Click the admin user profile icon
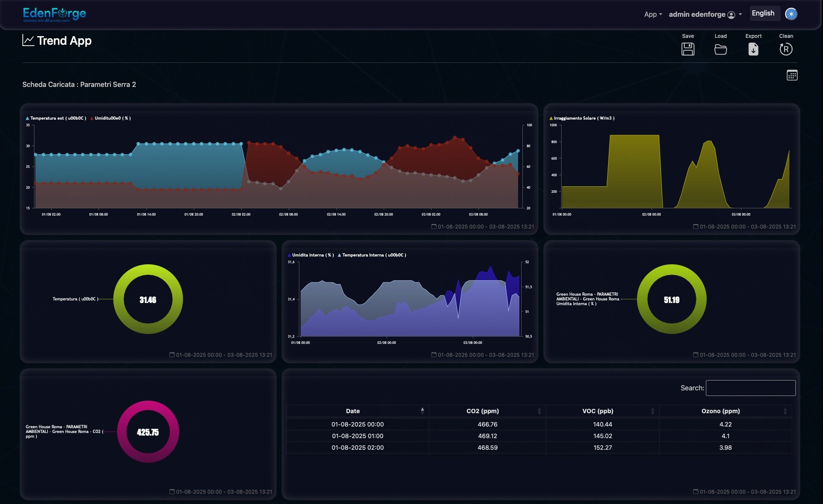Screen dimensions: 823x504 731,15
